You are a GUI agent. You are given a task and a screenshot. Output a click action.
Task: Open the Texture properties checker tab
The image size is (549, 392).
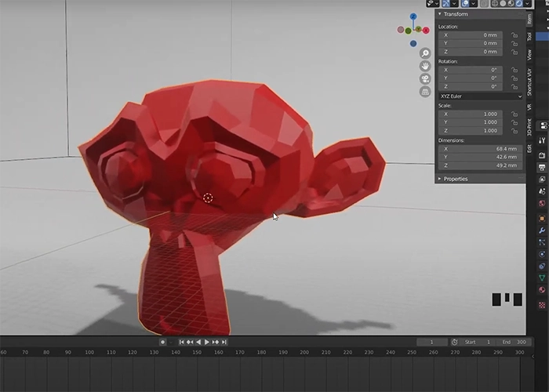coord(542,303)
